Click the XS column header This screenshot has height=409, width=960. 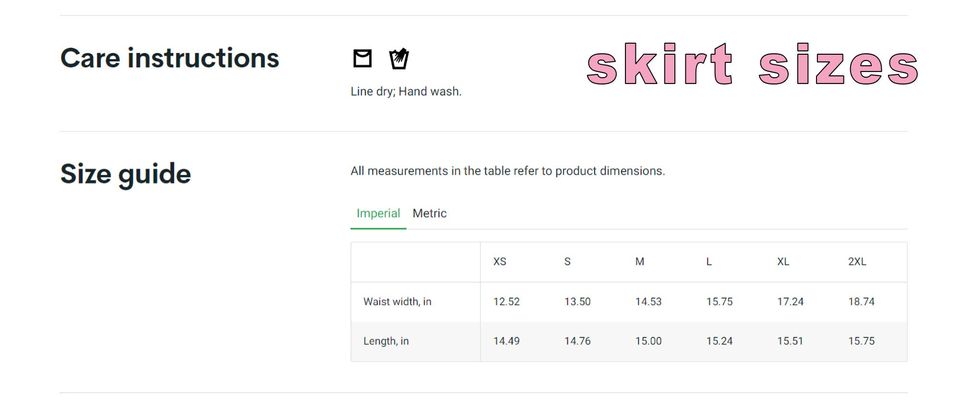click(x=500, y=262)
